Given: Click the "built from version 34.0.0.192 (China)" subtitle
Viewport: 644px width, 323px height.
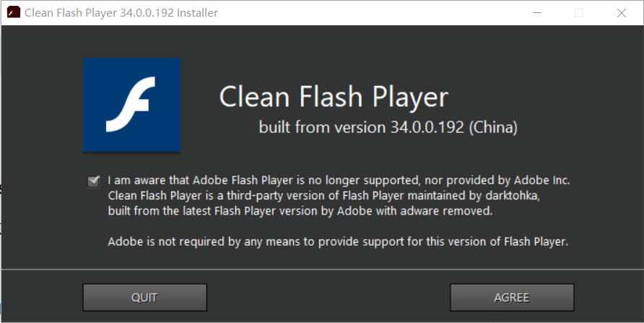Looking at the screenshot, I should click(388, 128).
